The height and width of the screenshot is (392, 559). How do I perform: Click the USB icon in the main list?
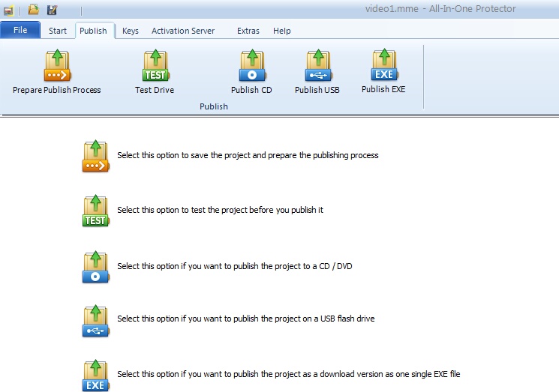(x=95, y=321)
